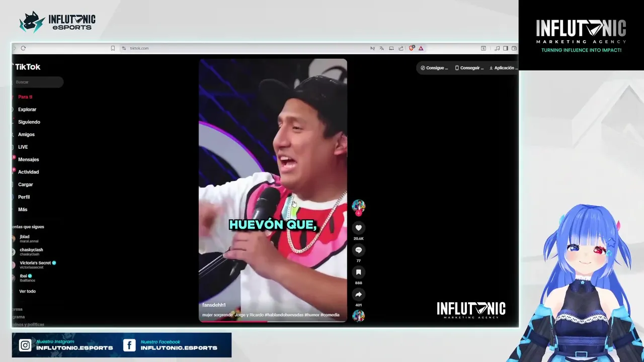This screenshot has height=362, width=644.
Task: Focus the Buscar search field
Action: 38,82
